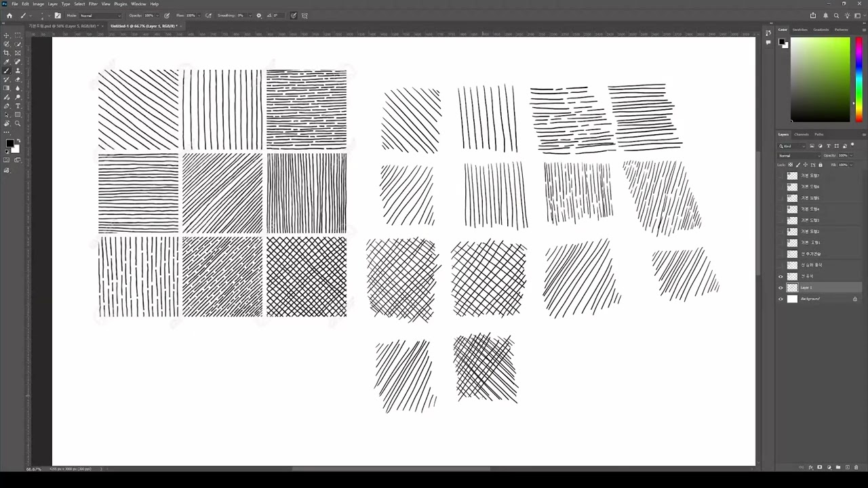Show the 기본 도형5 layer
This screenshot has height=488, width=868.
point(781,198)
